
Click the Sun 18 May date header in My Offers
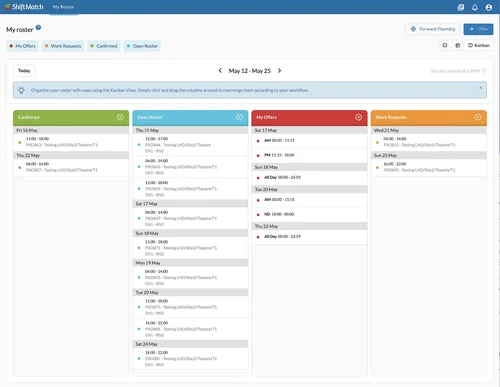tap(309, 167)
